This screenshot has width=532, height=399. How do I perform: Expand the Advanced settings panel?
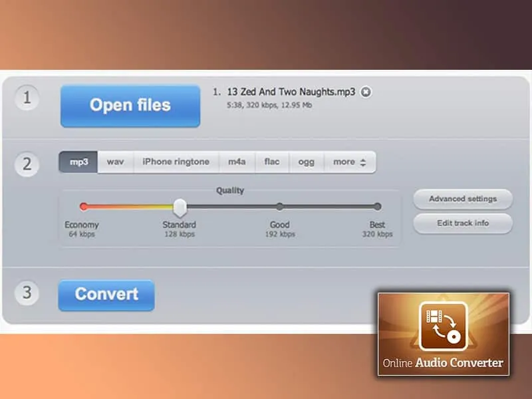tap(463, 199)
